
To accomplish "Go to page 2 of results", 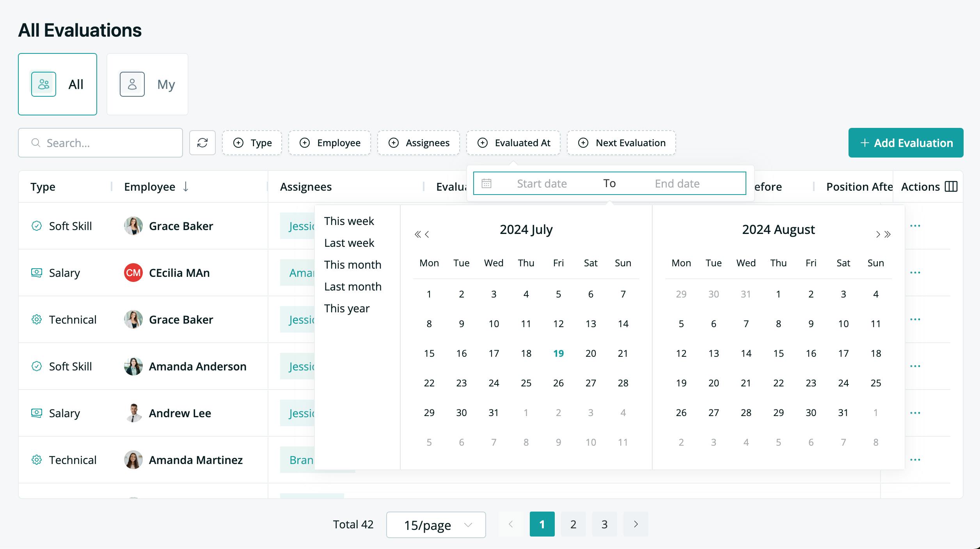I will pyautogui.click(x=573, y=524).
